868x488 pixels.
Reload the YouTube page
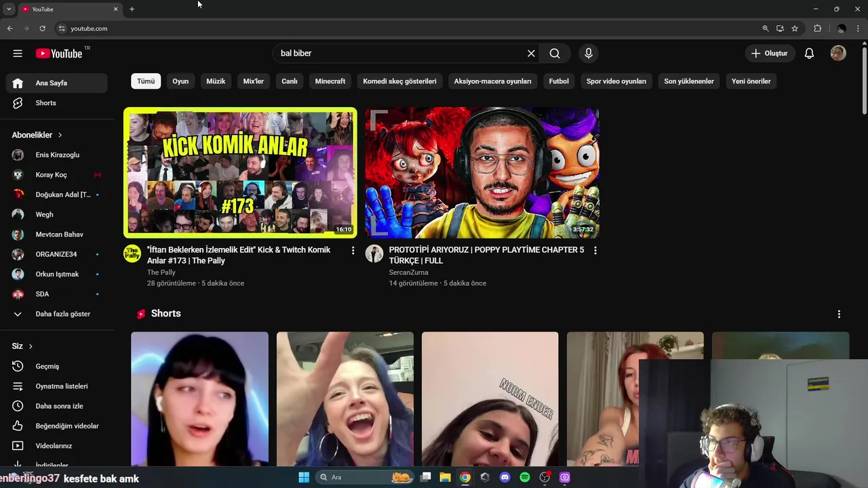[x=42, y=28]
